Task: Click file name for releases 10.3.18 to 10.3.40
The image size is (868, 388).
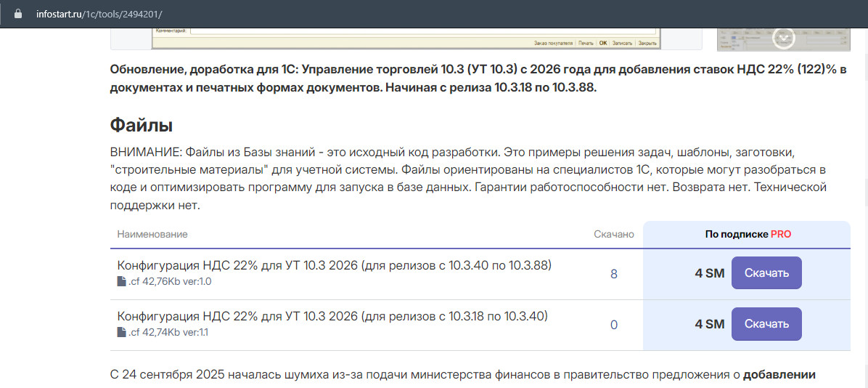Action: (x=332, y=317)
